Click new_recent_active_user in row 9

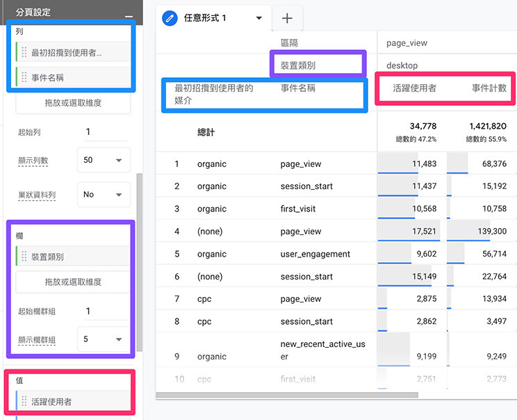[x=323, y=350]
